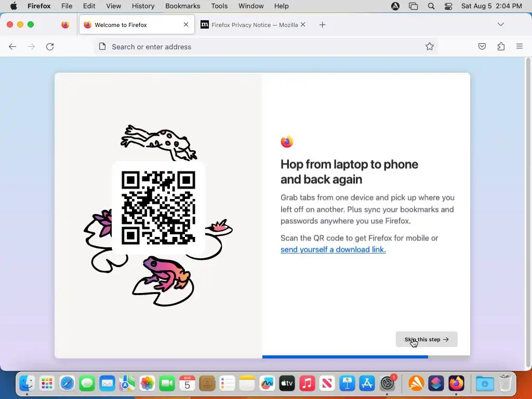Open App Store from the Dock
Screen dimensions: 532x399
(367, 383)
